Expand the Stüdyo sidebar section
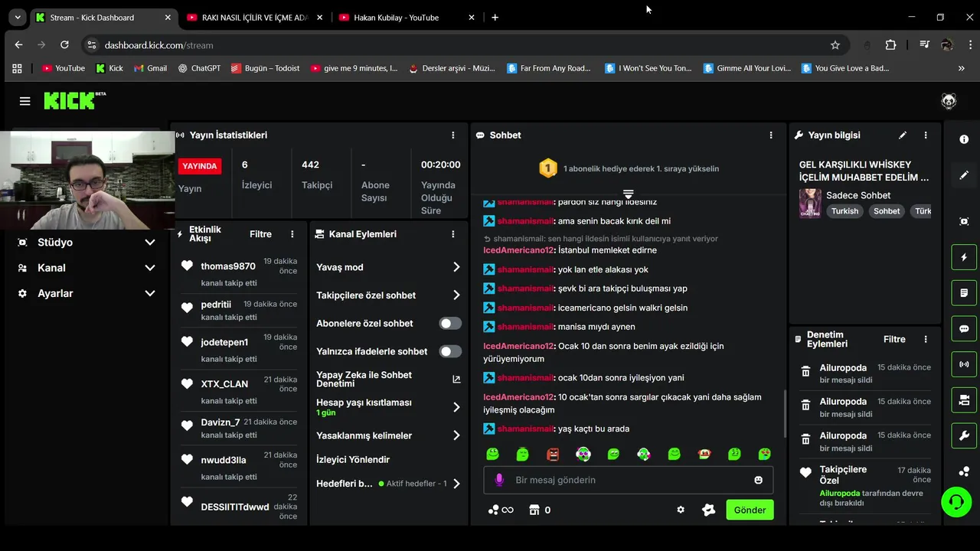The width and height of the screenshot is (980, 551). pos(87,242)
